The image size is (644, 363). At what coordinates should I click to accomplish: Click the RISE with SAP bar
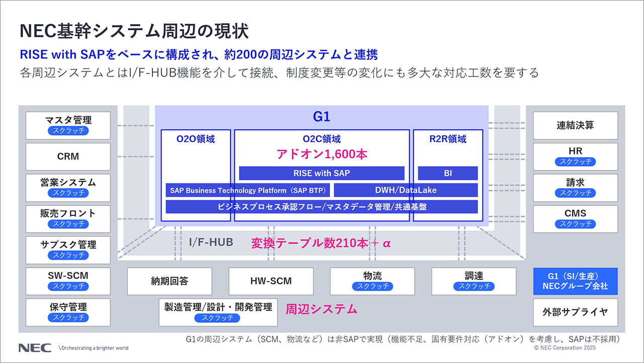pos(321,173)
